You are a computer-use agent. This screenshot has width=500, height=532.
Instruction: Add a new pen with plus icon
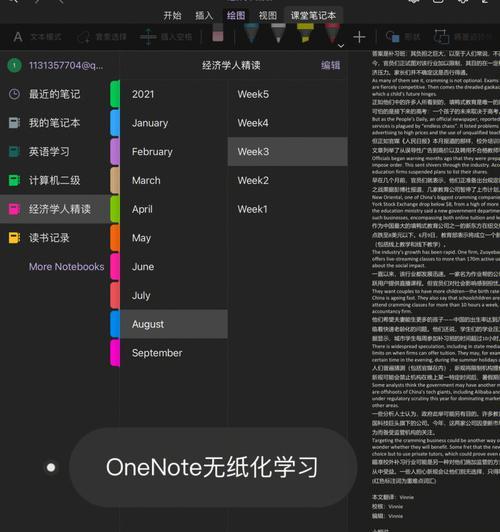tap(359, 37)
